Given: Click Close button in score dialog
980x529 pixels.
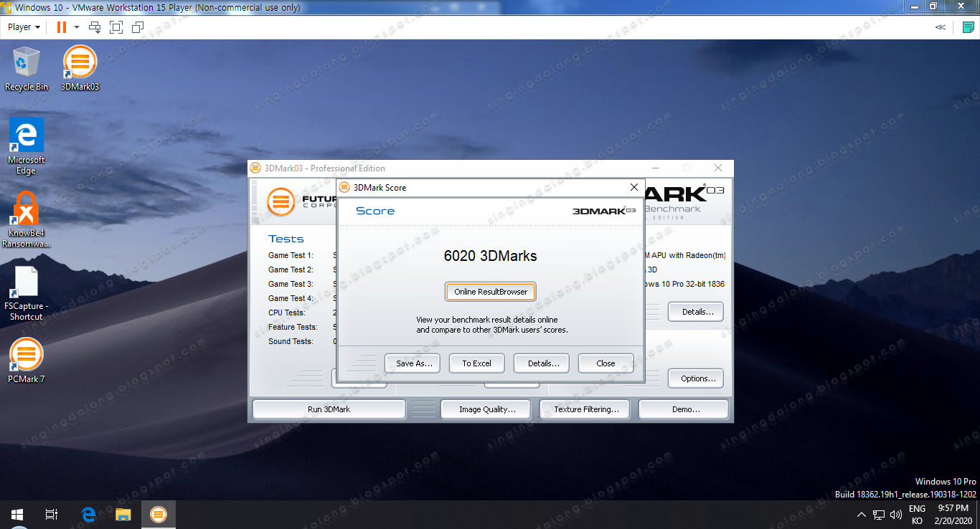Looking at the screenshot, I should pyautogui.click(x=606, y=363).
